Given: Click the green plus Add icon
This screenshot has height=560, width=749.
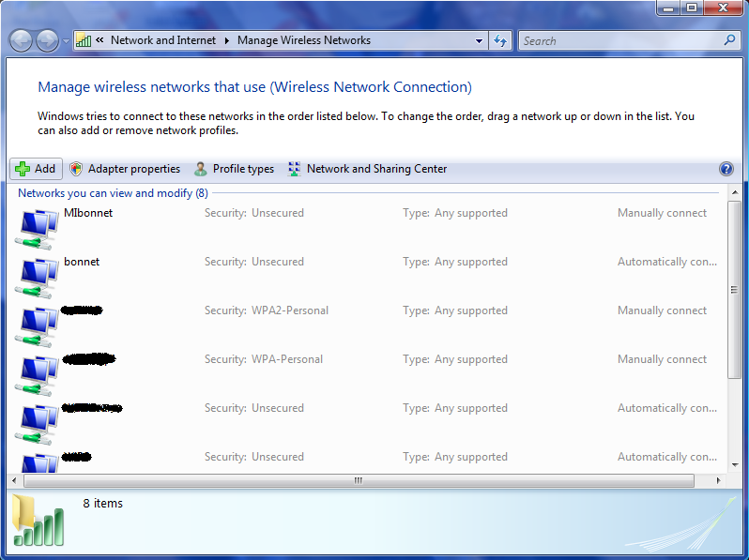Looking at the screenshot, I should (x=22, y=169).
